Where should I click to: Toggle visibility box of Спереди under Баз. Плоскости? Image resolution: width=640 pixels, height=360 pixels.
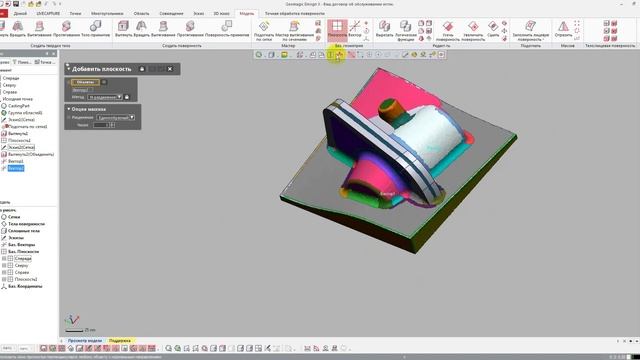(x=4, y=259)
